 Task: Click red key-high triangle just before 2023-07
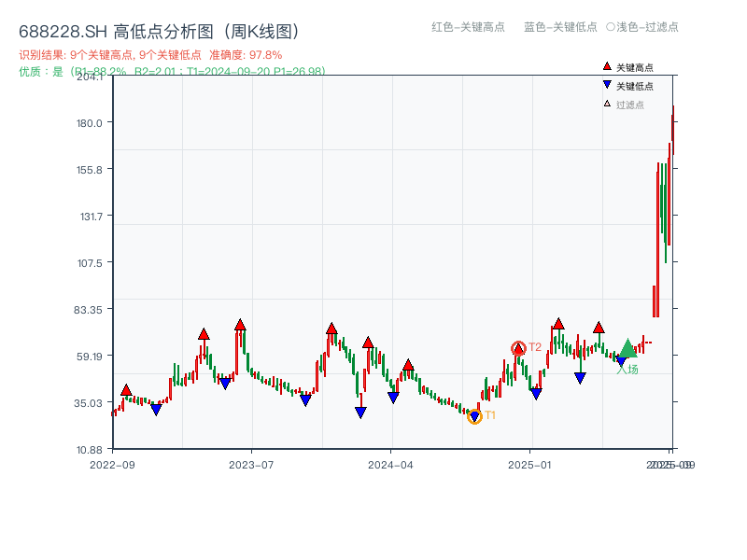[x=240, y=325]
